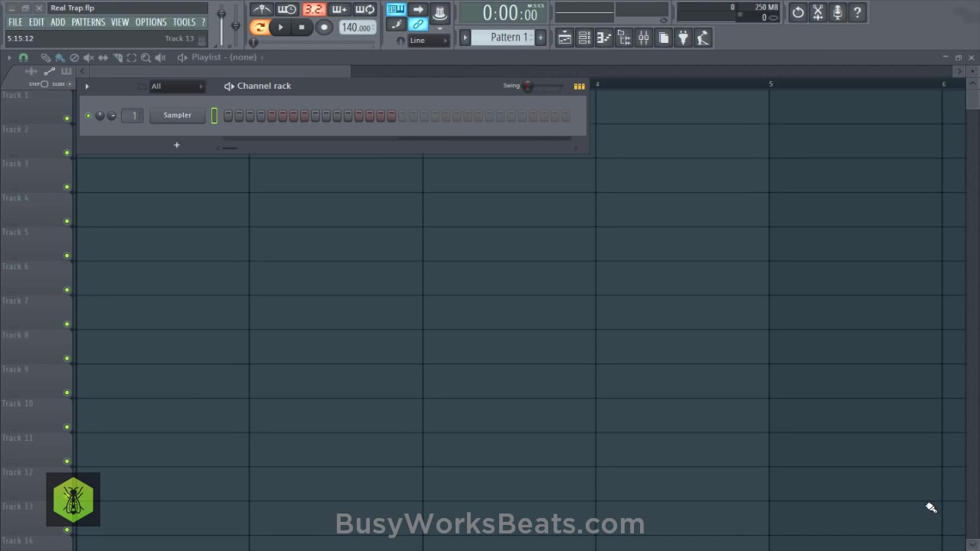Open the Browser view icon
The height and width of the screenshot is (551, 980).
pyautogui.click(x=624, y=37)
